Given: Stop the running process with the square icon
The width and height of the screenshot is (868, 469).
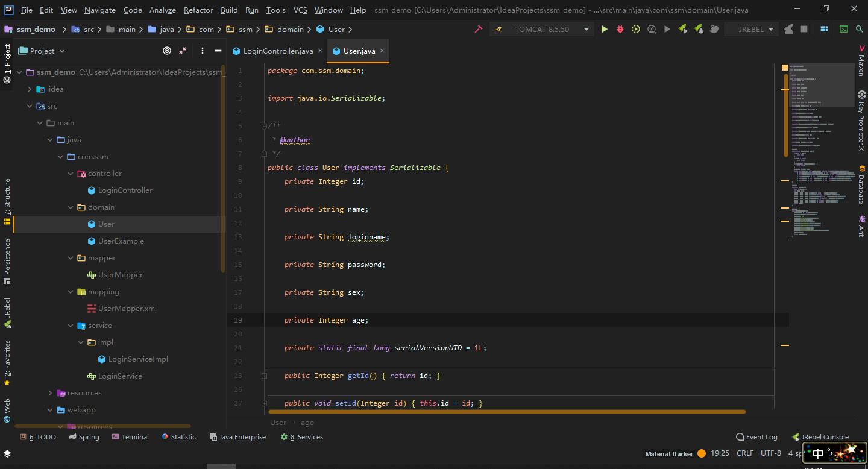Looking at the screenshot, I should click(805, 28).
